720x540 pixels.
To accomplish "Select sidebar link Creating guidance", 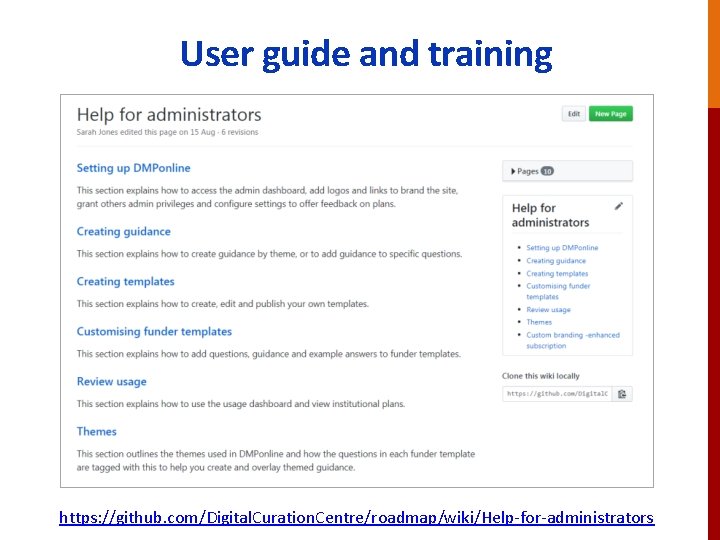I will click(556, 260).
